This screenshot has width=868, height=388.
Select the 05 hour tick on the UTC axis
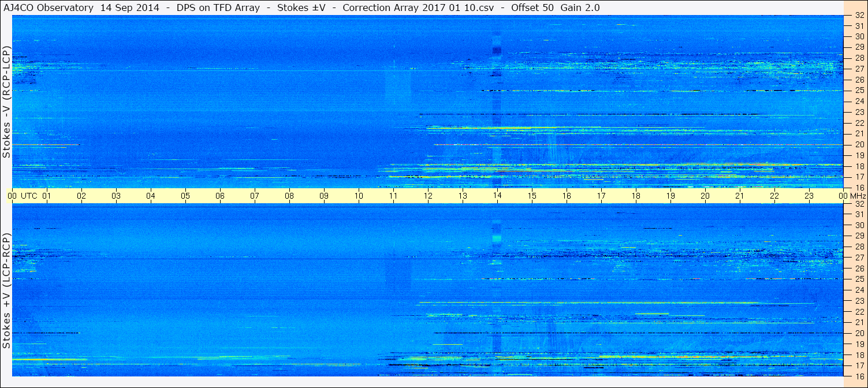coord(185,196)
